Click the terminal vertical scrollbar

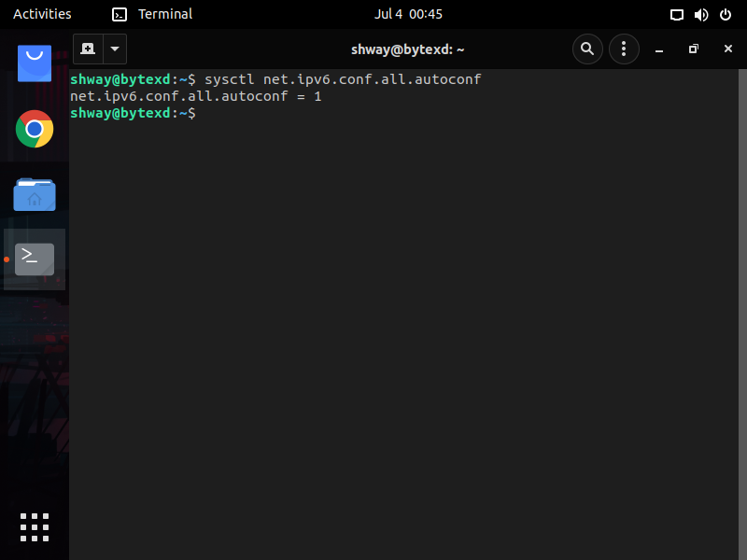(x=742, y=315)
